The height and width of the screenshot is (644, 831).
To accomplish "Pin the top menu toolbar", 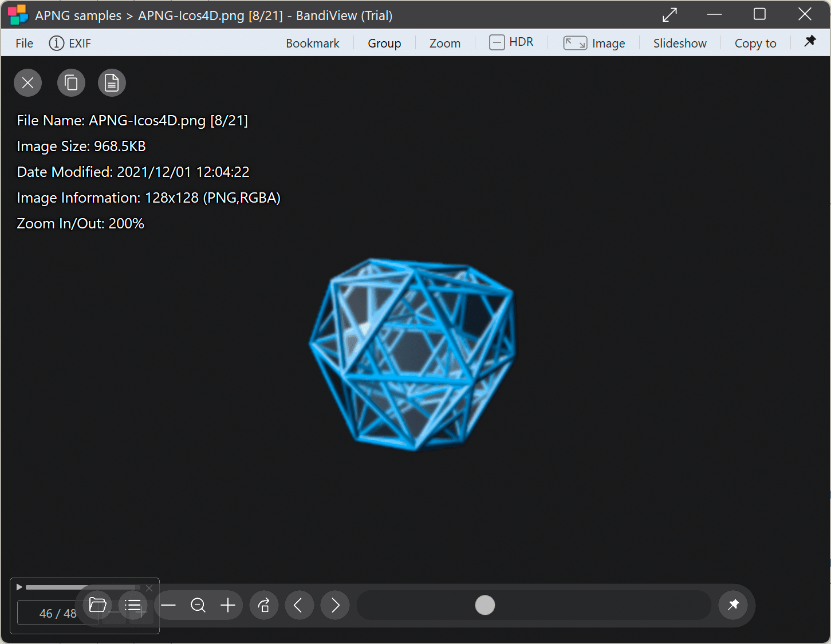I will (x=810, y=41).
